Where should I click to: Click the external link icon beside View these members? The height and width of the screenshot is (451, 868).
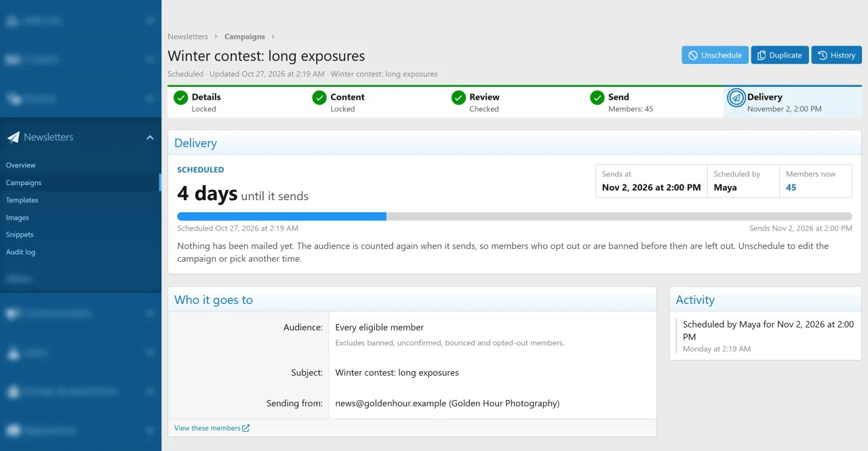246,428
